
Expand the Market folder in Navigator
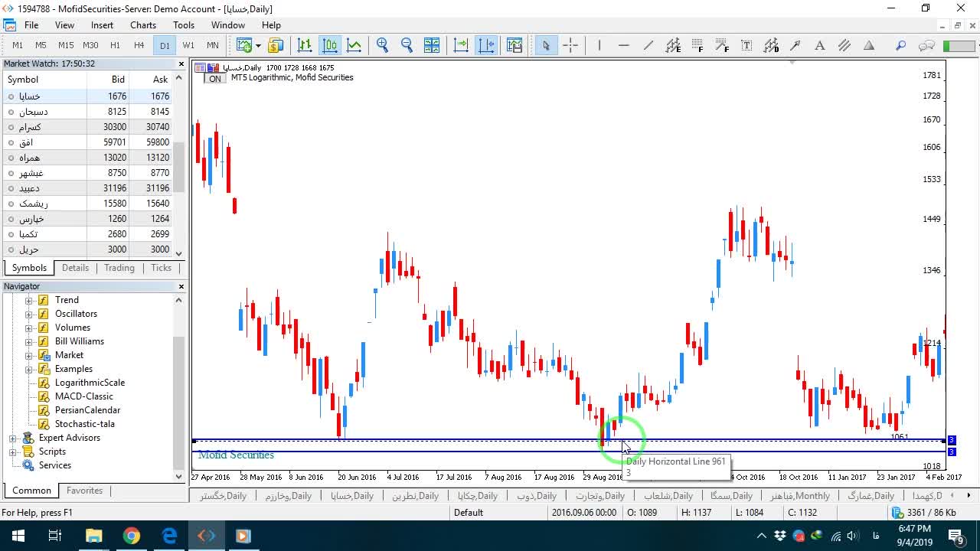coord(29,355)
